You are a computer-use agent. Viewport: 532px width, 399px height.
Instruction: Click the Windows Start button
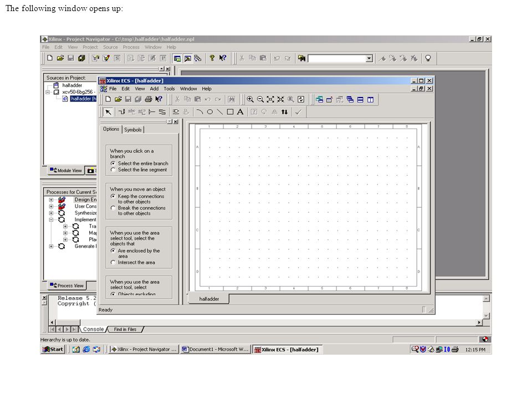53,350
